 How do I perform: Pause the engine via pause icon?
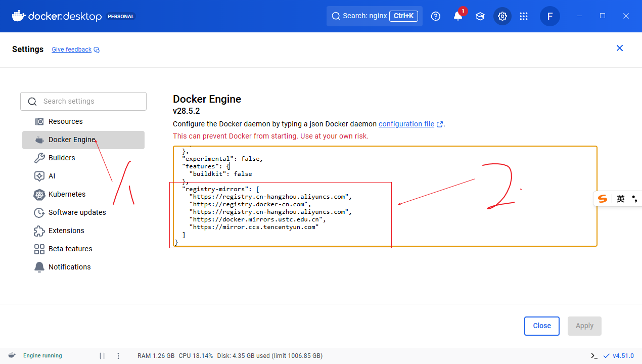pyautogui.click(x=102, y=355)
